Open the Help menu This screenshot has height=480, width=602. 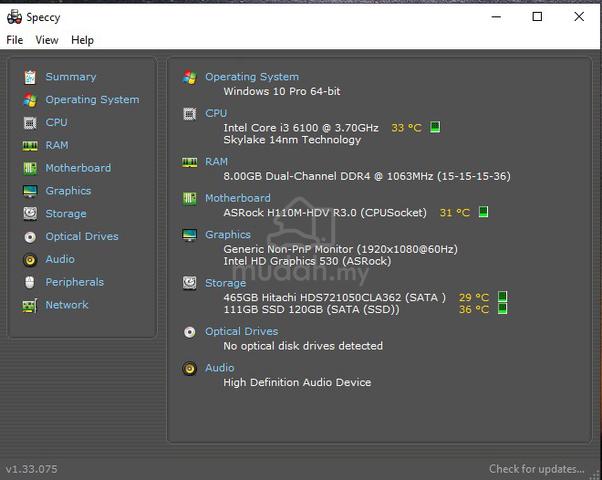coord(82,40)
